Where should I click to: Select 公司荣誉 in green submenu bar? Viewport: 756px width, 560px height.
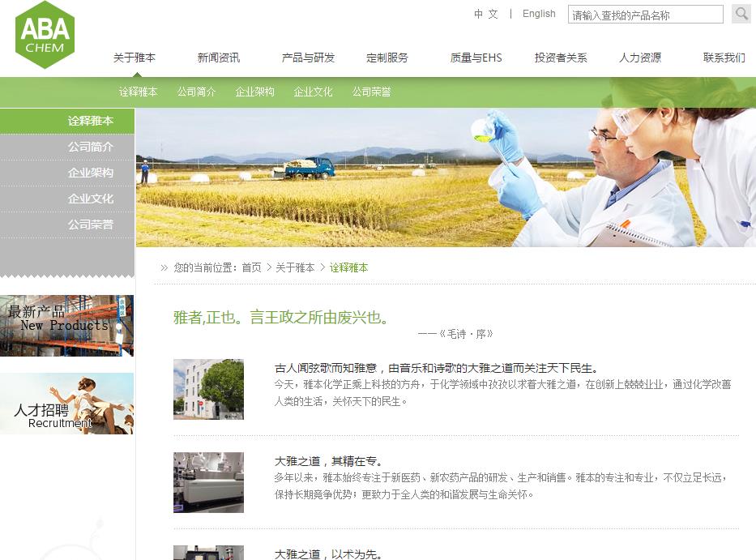point(372,92)
